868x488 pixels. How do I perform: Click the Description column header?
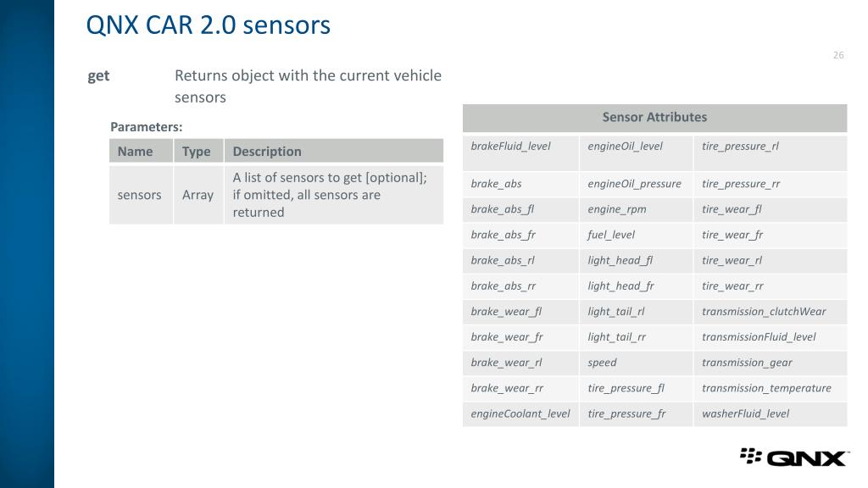(x=334, y=151)
